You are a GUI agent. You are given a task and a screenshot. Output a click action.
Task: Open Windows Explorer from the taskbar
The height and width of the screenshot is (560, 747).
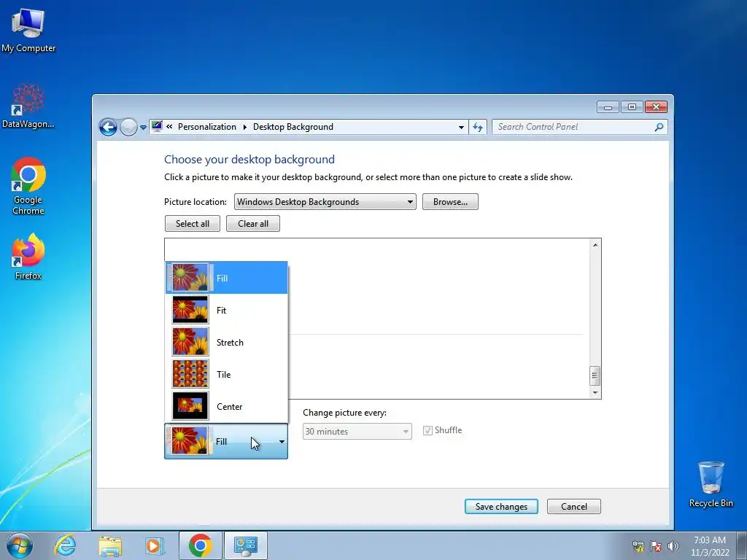click(x=110, y=545)
